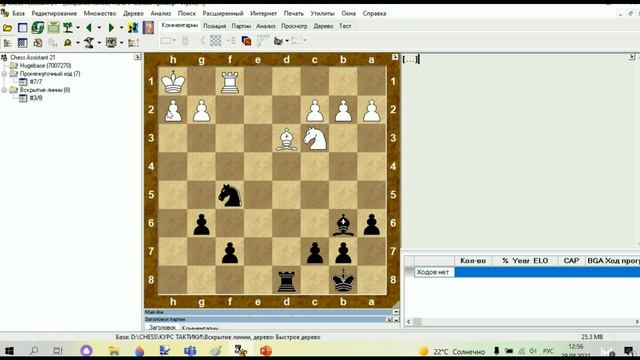Click the green board icon in the top toolbar
This screenshot has height=360, width=640.
tap(53, 28)
